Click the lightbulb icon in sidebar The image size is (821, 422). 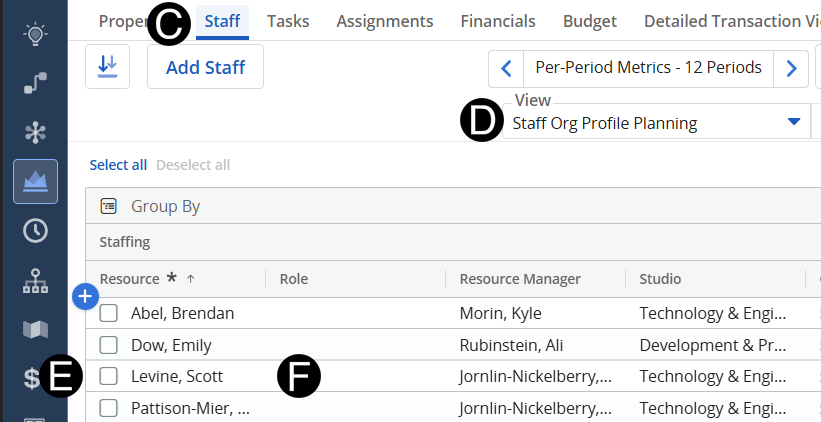click(35, 33)
